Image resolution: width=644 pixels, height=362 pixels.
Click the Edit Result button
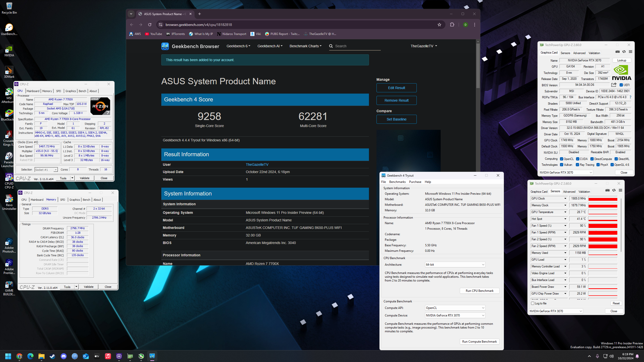396,88
